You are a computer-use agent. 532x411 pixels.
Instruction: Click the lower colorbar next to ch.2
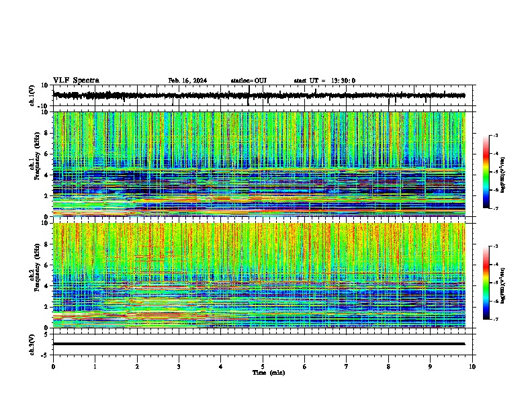point(486,283)
